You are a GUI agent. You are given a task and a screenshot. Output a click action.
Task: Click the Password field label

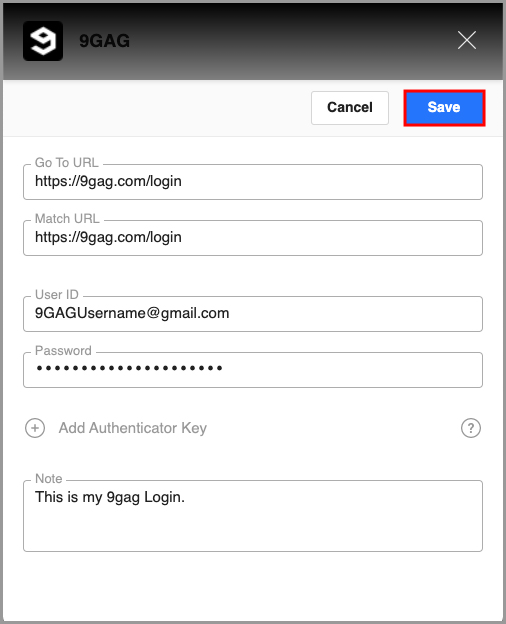tap(63, 351)
